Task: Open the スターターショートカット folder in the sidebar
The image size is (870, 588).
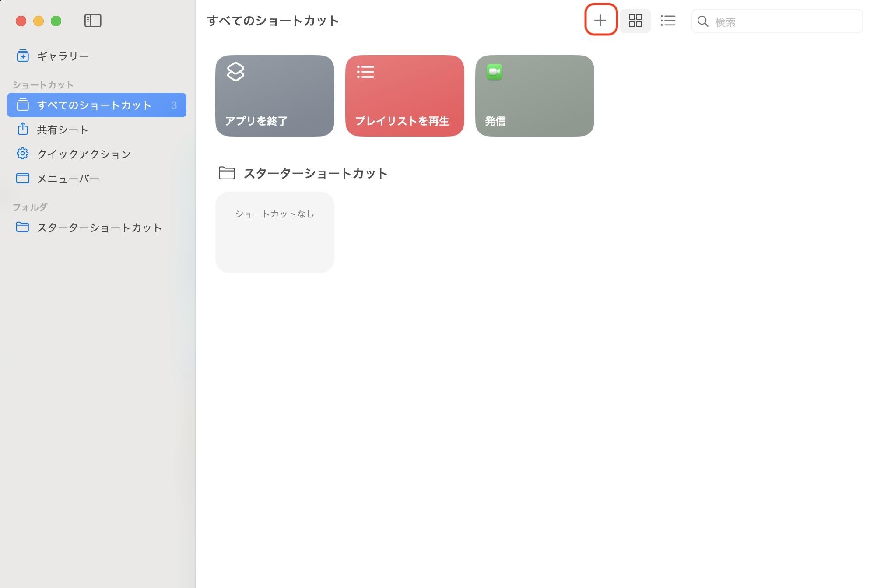Action: 97,227
